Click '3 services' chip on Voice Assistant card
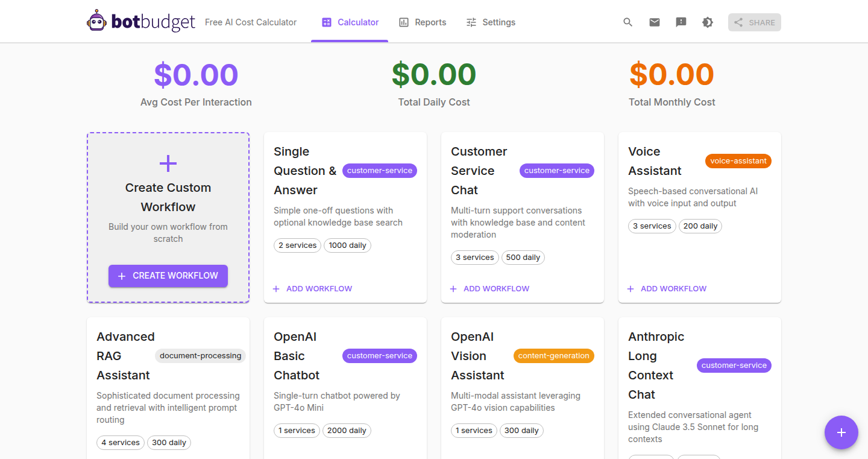 click(x=652, y=226)
